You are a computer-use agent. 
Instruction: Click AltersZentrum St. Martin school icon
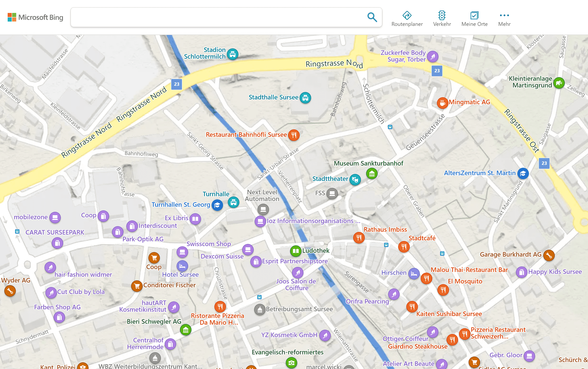[x=523, y=174]
